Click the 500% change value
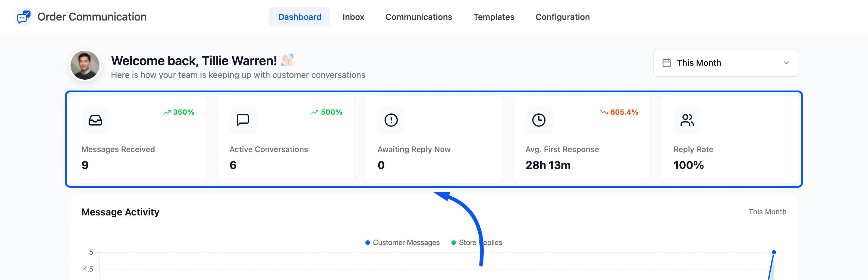868x280 pixels. tap(332, 112)
